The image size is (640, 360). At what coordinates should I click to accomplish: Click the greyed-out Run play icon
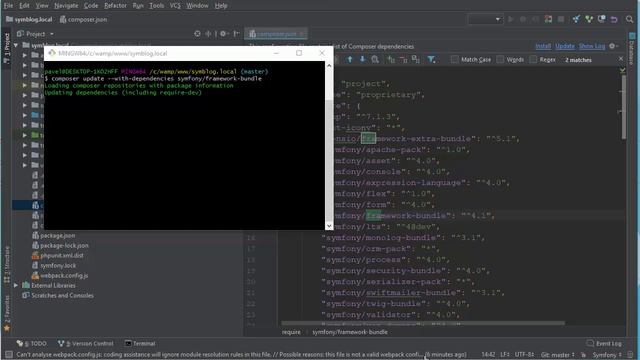click(x=510, y=19)
